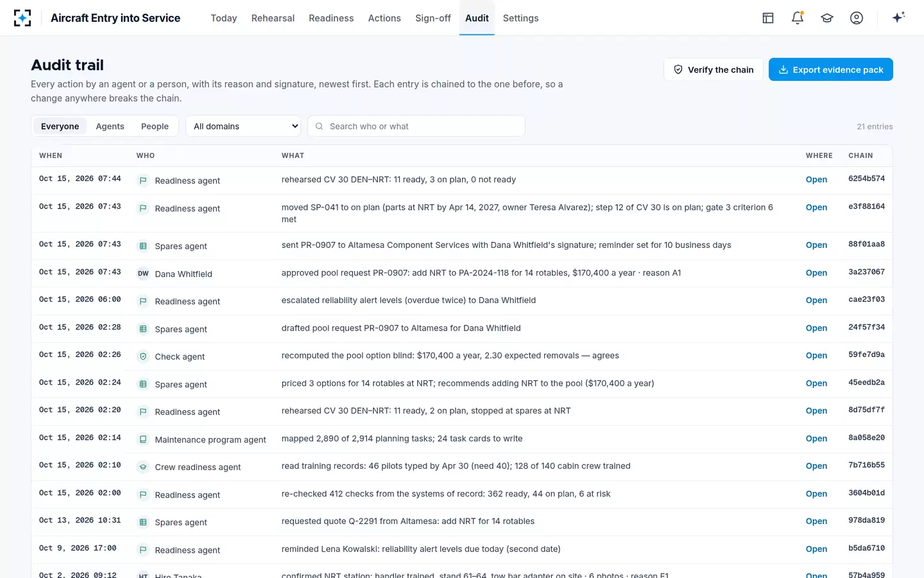Open the entry for chain 6254b574
Viewport: 924px width, 578px height.
(x=816, y=180)
